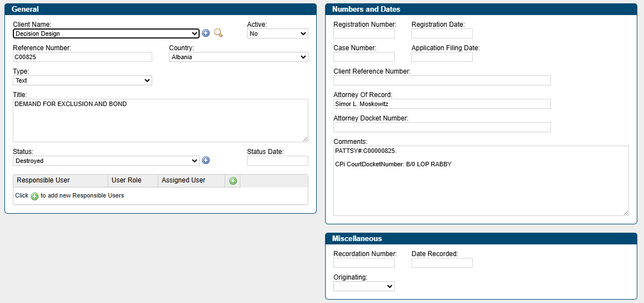The image size is (644, 303).
Task: Add responsible user via table header plus
Action: click(233, 181)
